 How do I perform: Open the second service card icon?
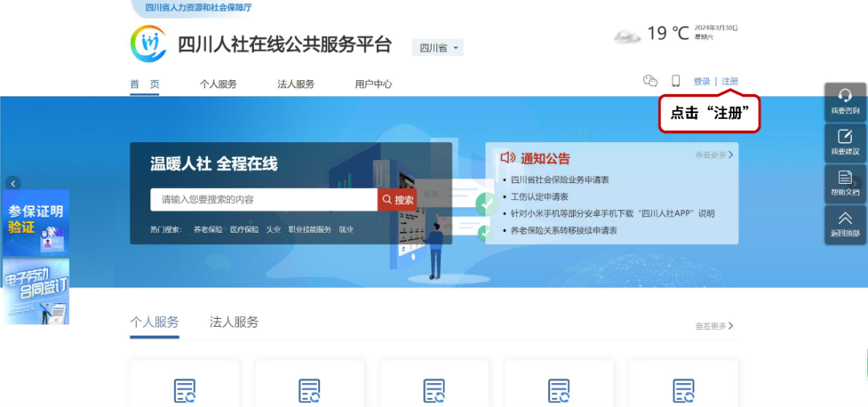309,390
